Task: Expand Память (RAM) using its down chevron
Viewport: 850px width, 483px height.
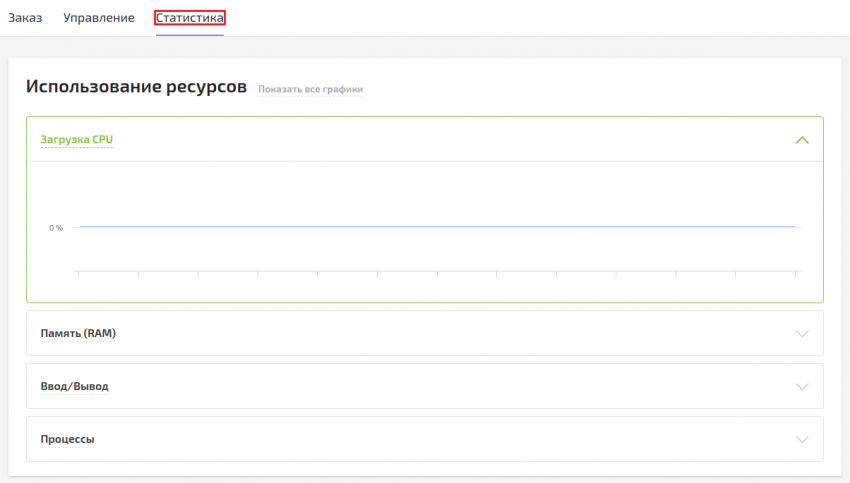Action: 801,333
